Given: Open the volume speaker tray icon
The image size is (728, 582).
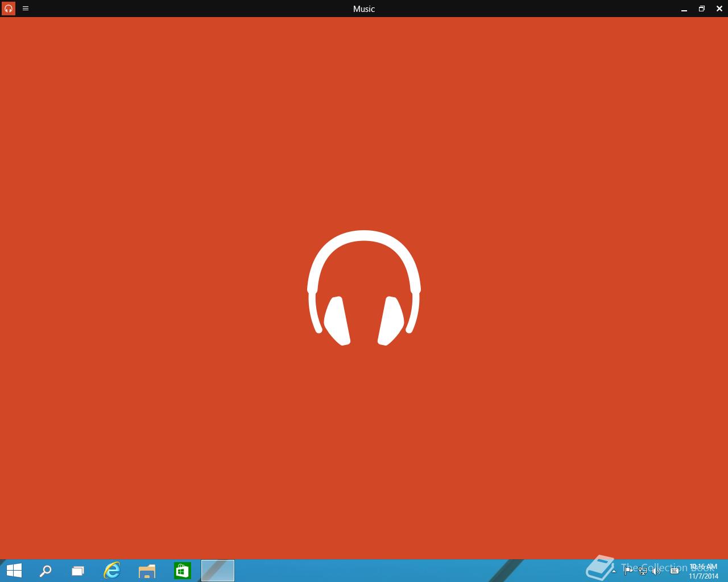Looking at the screenshot, I should 657,571.
